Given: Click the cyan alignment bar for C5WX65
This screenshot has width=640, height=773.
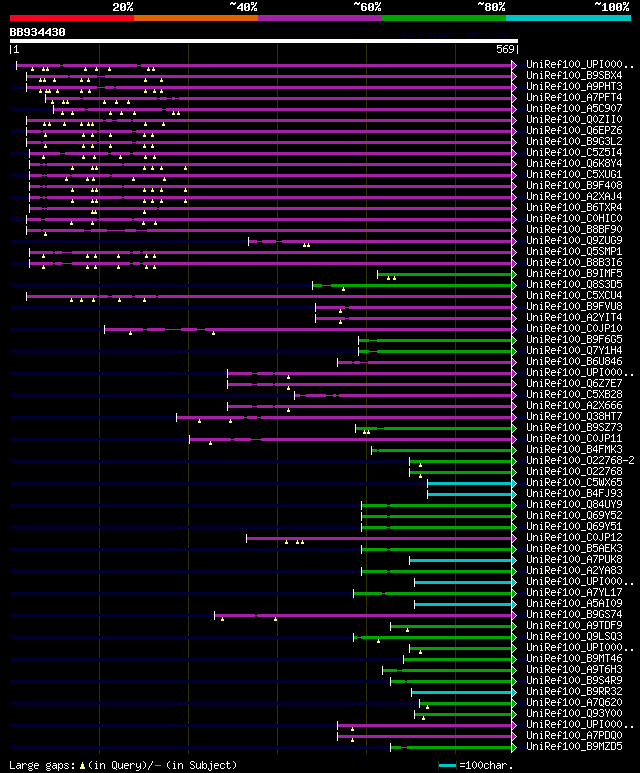Looking at the screenshot, I should (470, 484).
